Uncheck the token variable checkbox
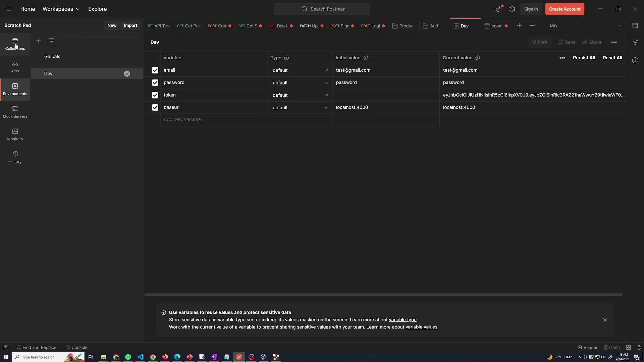Viewport: 644px width, 362px height. (x=155, y=95)
